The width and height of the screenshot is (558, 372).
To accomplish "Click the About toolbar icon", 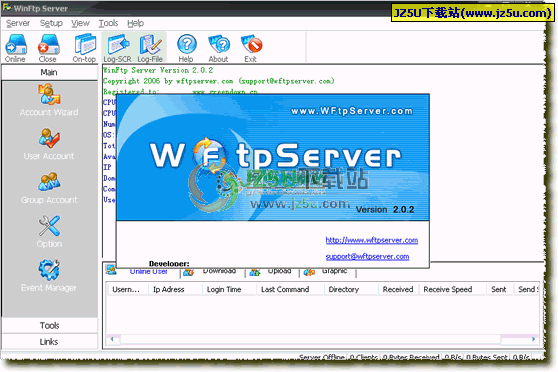I will [219, 48].
